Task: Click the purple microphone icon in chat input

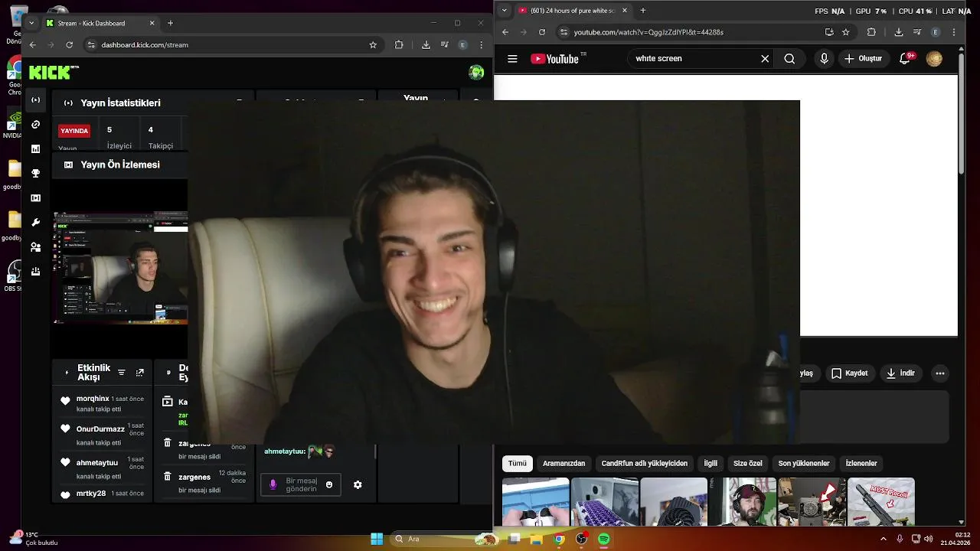Action: 273,484
